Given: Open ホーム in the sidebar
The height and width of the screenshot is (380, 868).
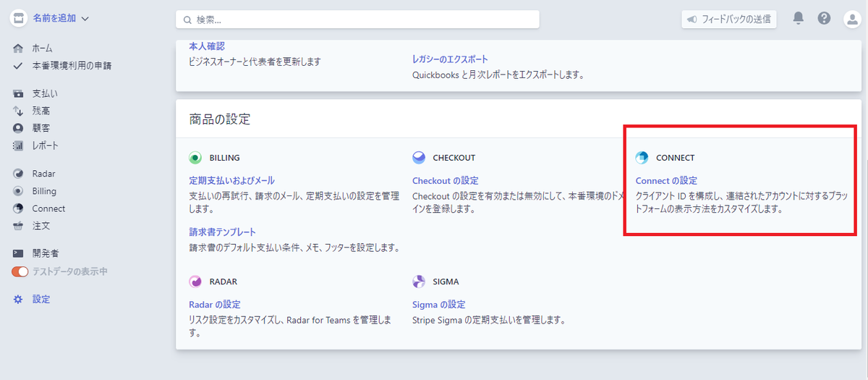Looking at the screenshot, I should point(42,48).
